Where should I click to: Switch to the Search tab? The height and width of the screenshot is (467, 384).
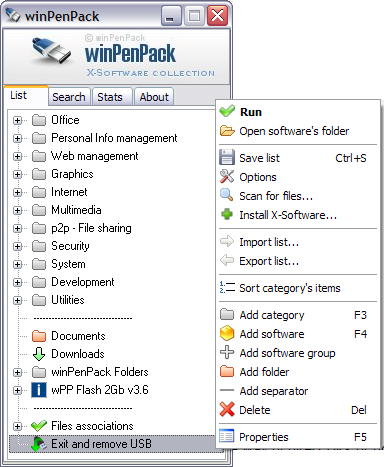pos(69,97)
